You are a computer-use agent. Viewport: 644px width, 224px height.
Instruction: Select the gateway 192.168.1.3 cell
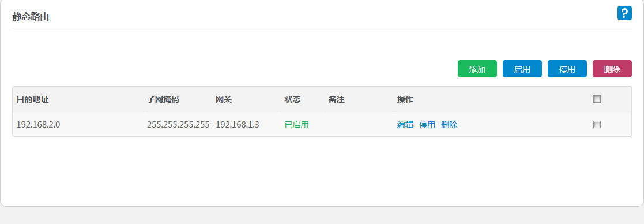pos(238,125)
